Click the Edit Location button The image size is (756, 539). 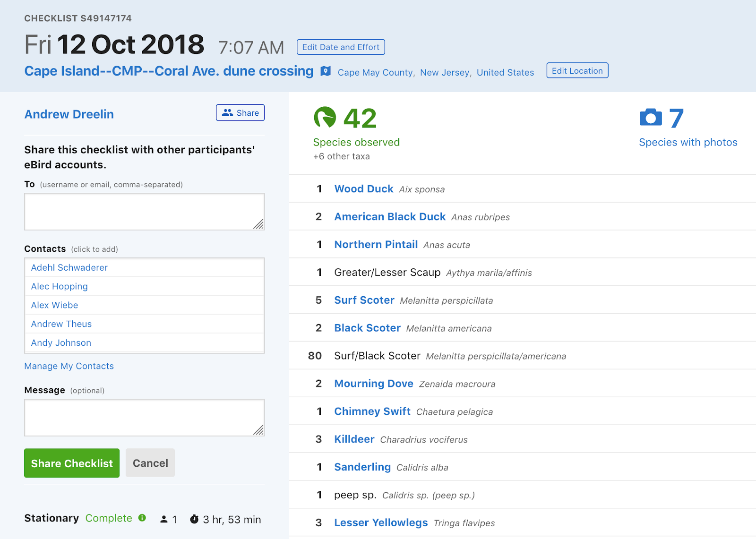click(x=577, y=70)
